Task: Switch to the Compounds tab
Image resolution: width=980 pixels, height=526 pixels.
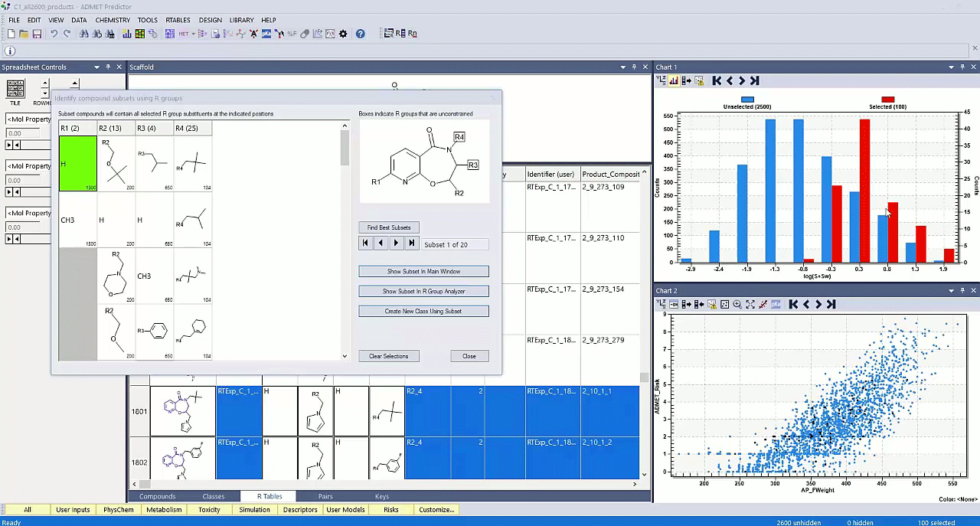Action: [157, 496]
